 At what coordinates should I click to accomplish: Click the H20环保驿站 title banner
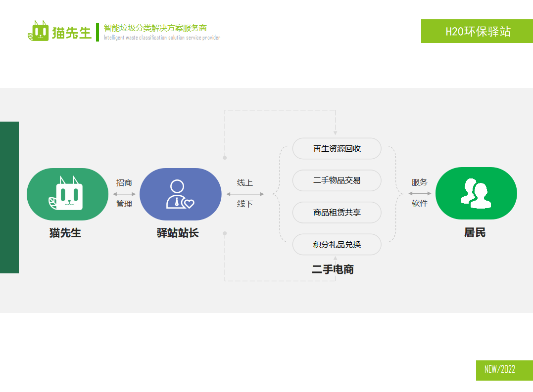click(477, 31)
